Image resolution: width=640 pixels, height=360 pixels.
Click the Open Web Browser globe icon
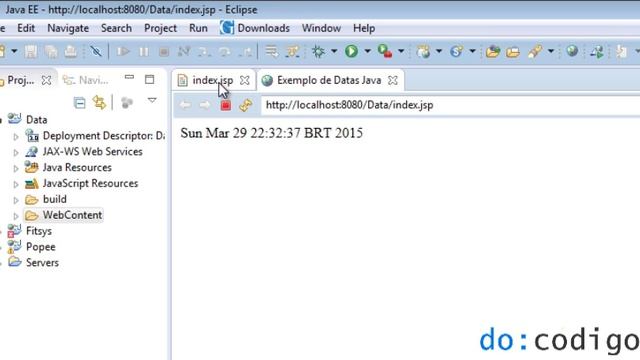[x=572, y=51]
